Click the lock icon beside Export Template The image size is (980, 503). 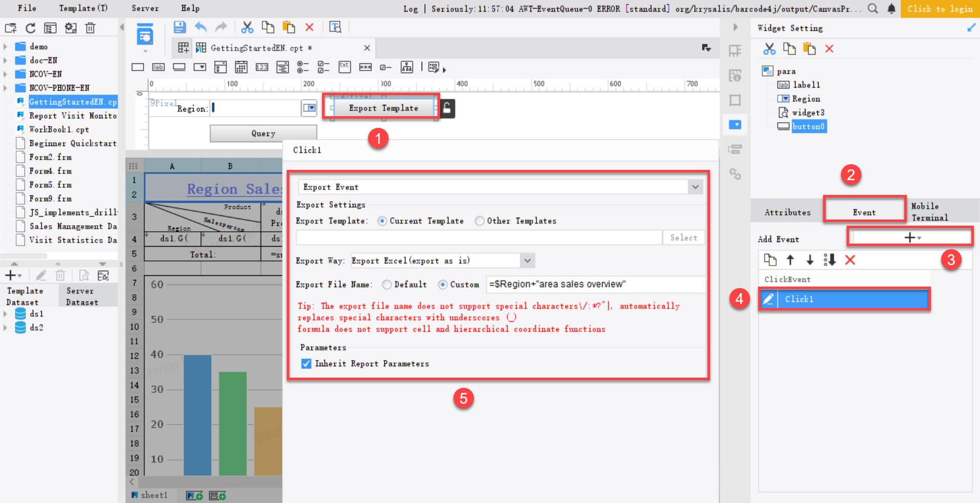(447, 108)
